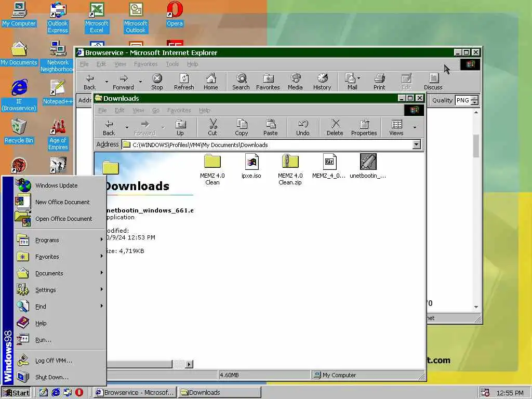Select the MEMZ 4.0 Clean.zip archive
This screenshot has height=399, width=532.
tap(290, 169)
